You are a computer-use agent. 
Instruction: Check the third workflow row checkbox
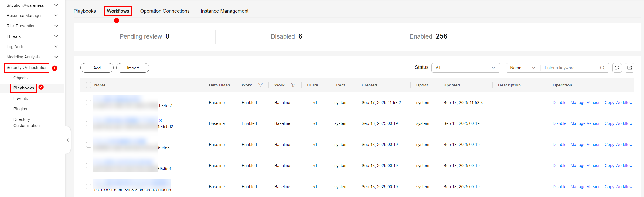(89, 145)
